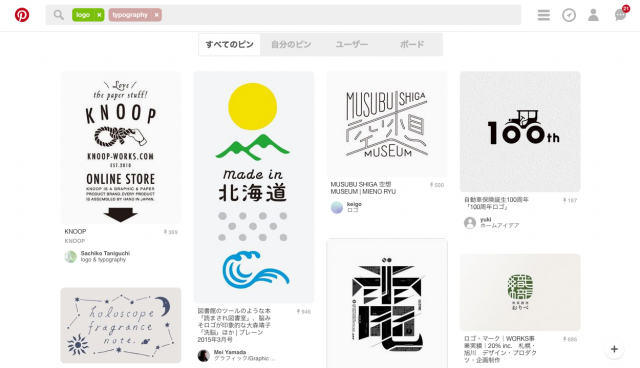Remove the logo search tag
The image size is (640, 368).
(99, 15)
